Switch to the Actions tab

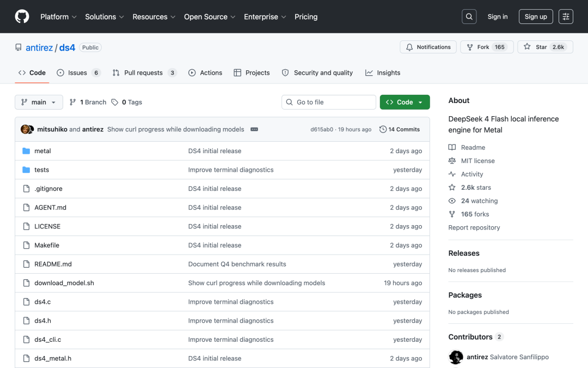205,73
